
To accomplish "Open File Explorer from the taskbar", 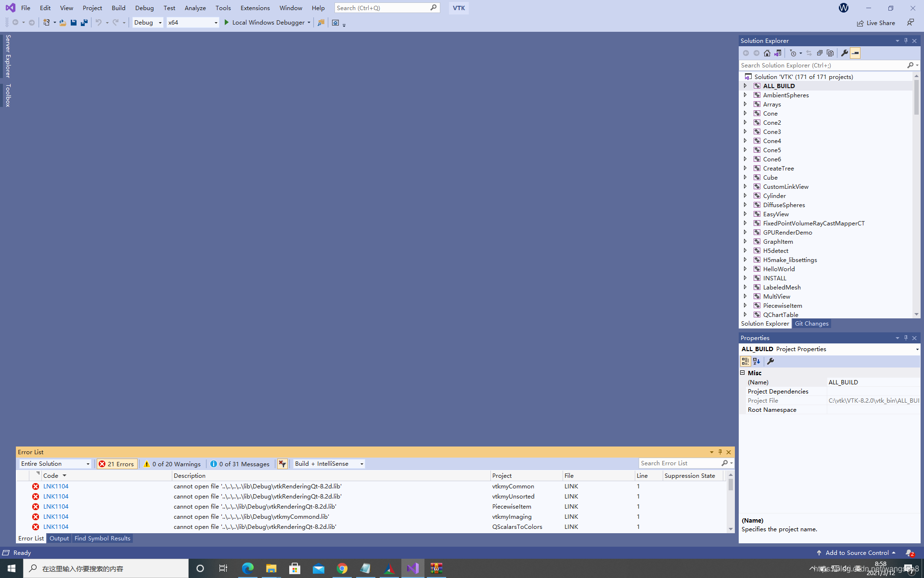I will tap(271, 568).
